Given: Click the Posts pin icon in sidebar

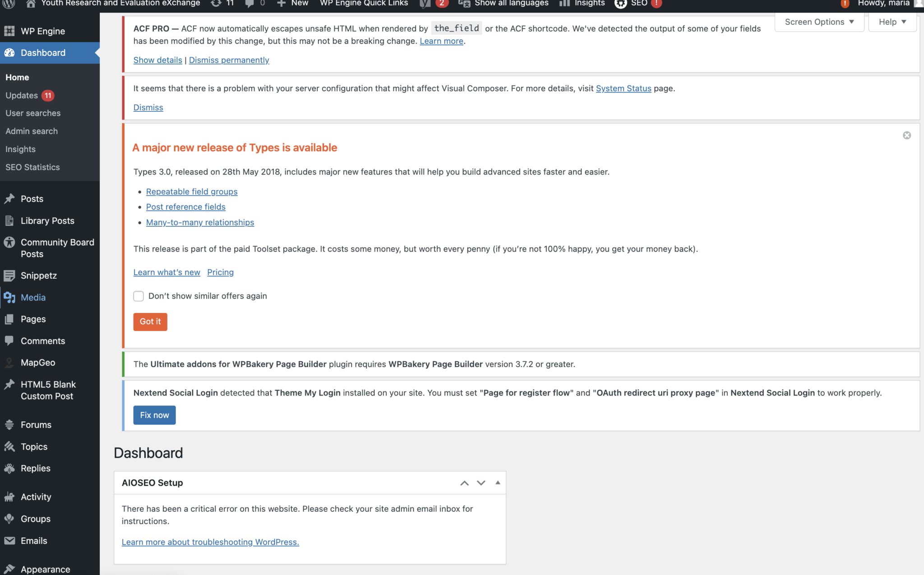Looking at the screenshot, I should click(x=9, y=199).
